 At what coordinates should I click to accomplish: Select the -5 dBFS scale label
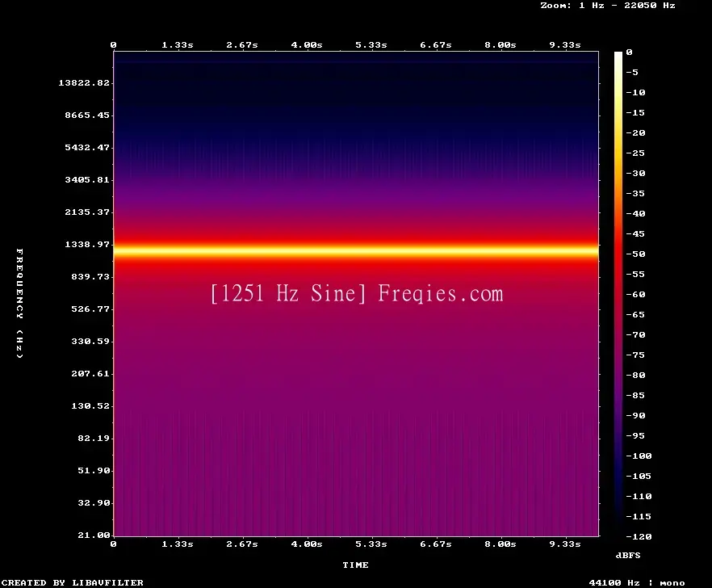click(631, 72)
